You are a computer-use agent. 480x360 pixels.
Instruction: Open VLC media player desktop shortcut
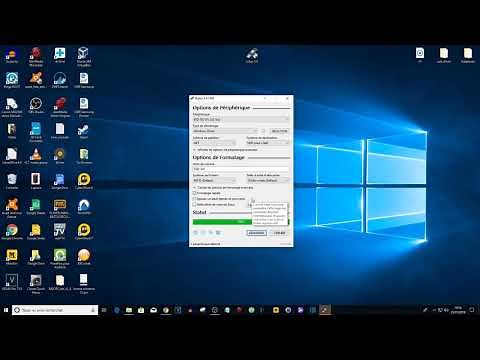coord(36,156)
